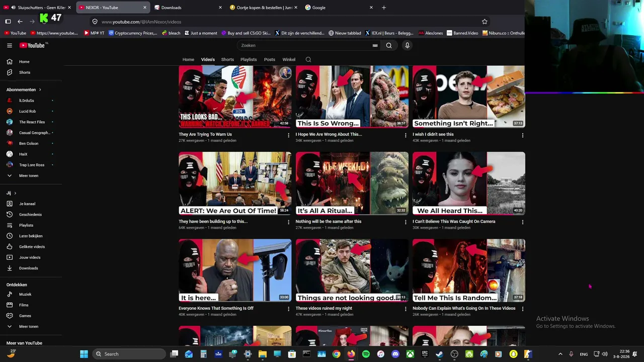Open options menu for "I wish I didn't see this"

coord(522,135)
